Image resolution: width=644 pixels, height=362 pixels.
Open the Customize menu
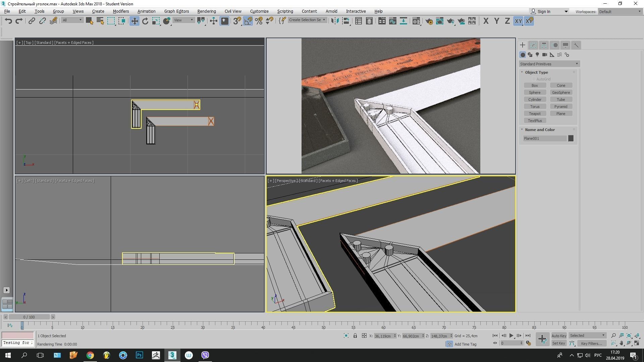pos(259,11)
